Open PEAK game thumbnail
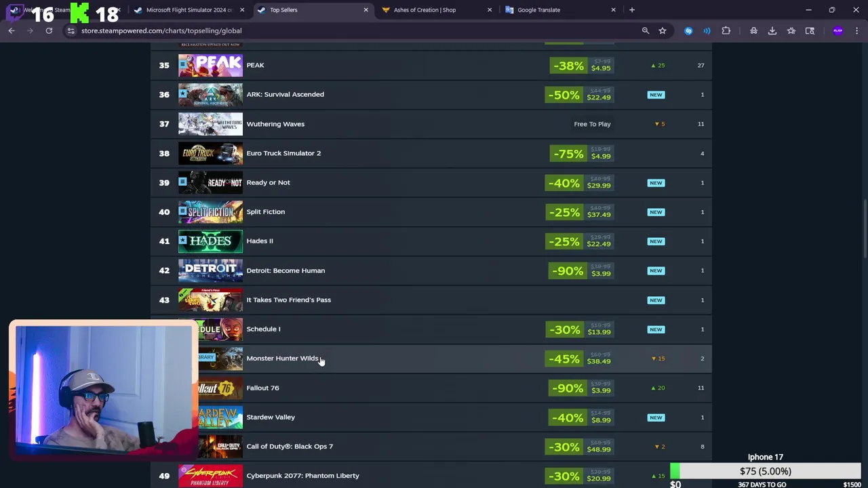The height and width of the screenshot is (488, 868). point(210,65)
